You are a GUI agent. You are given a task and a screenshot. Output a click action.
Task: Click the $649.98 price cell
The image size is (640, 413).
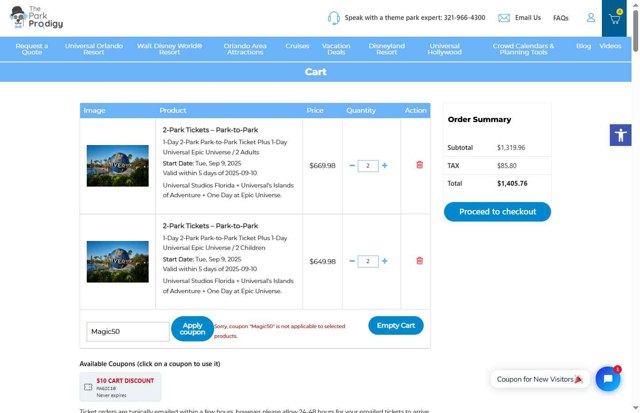[322, 262]
